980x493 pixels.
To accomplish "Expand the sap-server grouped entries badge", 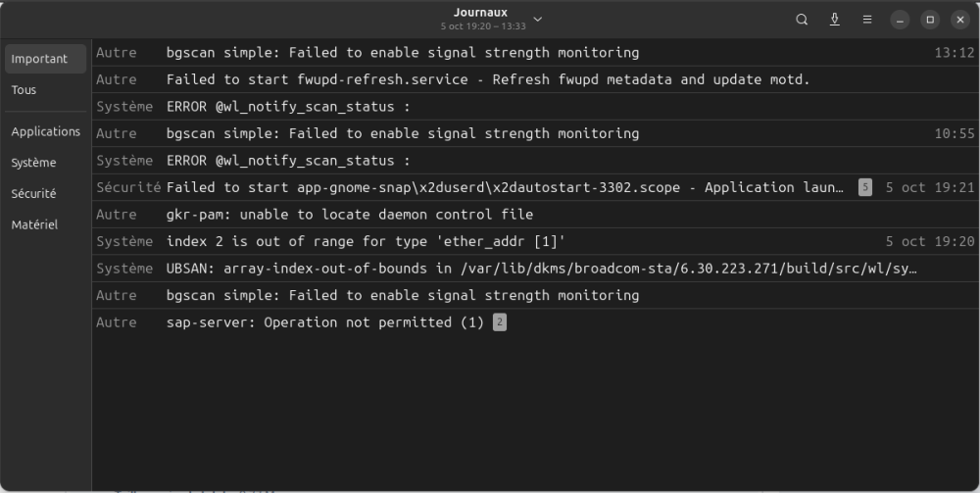I will [500, 322].
